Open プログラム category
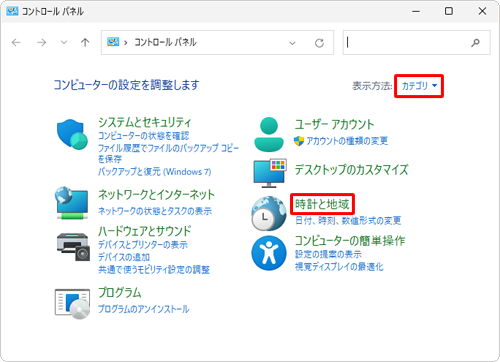500x362 pixels. coord(120,293)
